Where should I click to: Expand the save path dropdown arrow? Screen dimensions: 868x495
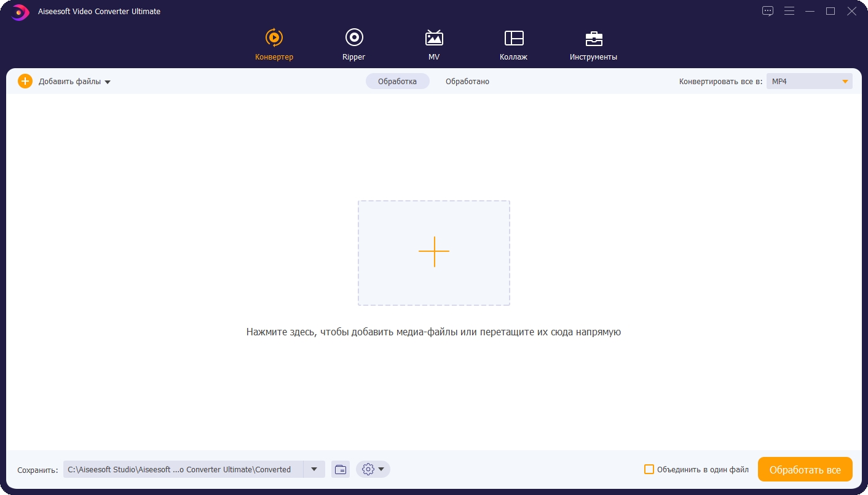point(314,470)
